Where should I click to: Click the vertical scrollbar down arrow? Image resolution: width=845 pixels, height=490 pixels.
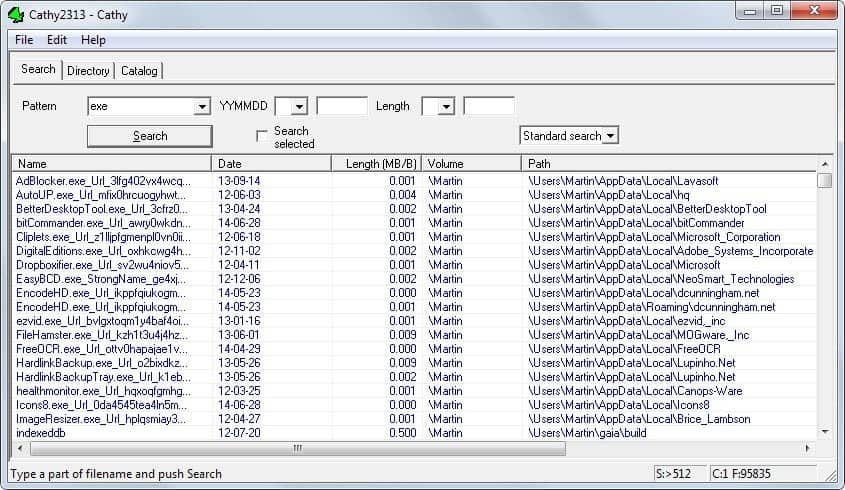click(825, 432)
